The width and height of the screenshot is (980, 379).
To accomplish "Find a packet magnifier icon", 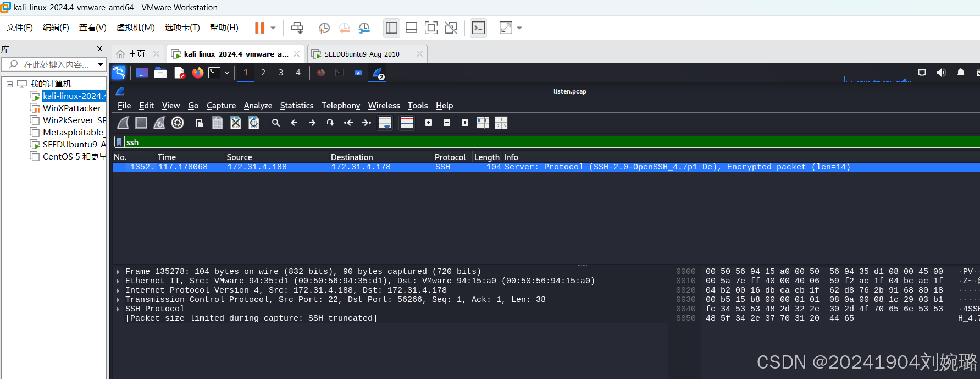I will 276,123.
